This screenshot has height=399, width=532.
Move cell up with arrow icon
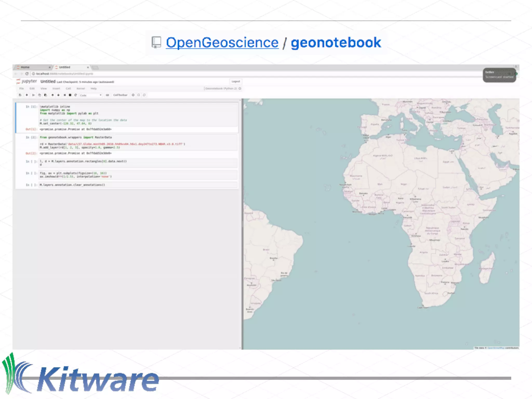point(52,95)
